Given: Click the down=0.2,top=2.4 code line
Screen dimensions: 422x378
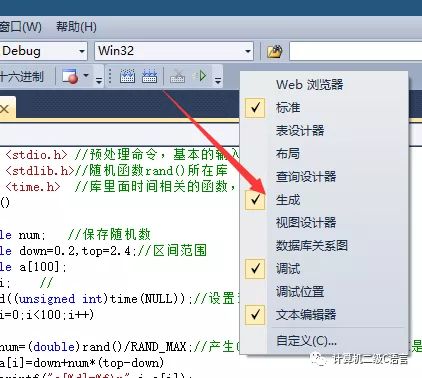Looking at the screenshot, I should point(77,251).
